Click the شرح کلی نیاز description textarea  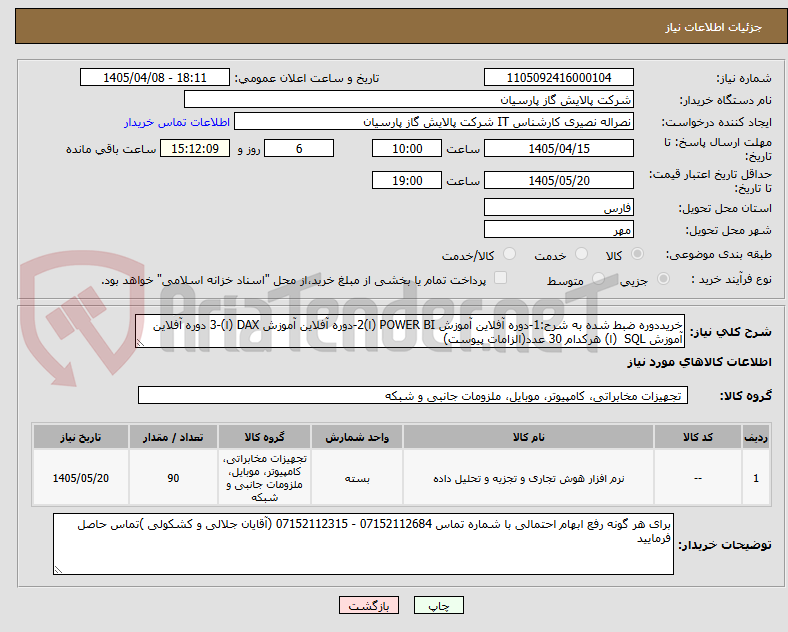coord(410,332)
